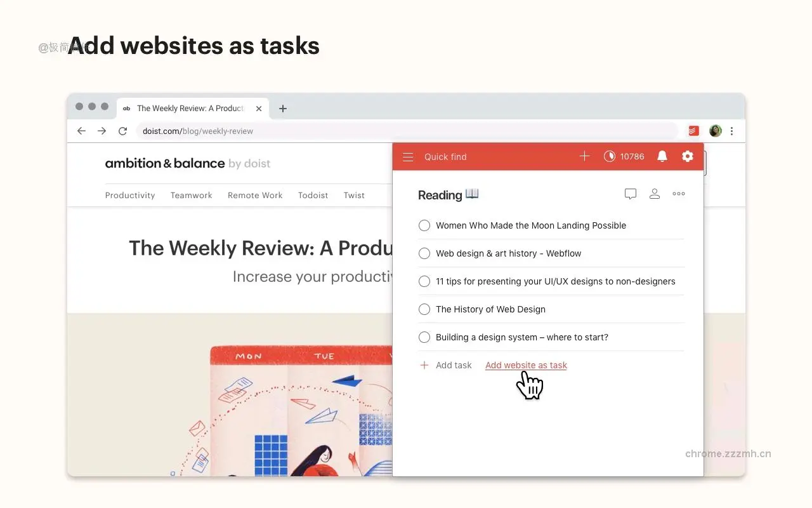This screenshot has height=508, width=812.
Task: Check Karma points next to 10786
Action: click(x=610, y=156)
